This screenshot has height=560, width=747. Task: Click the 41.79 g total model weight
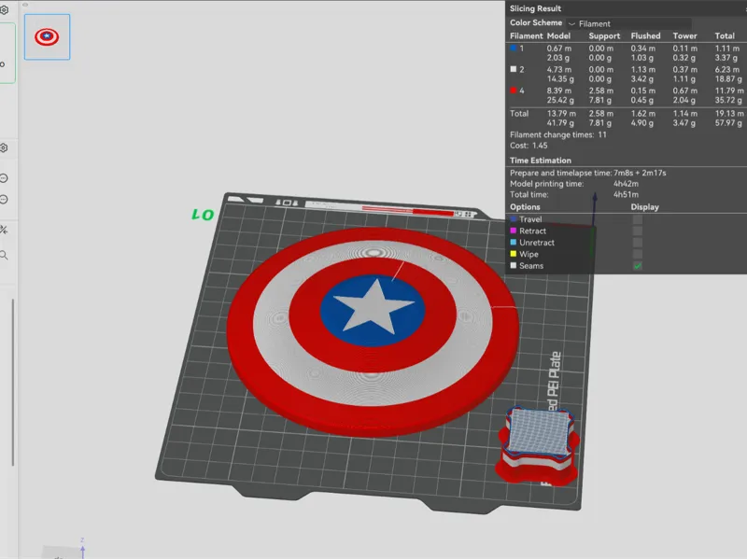coord(560,123)
